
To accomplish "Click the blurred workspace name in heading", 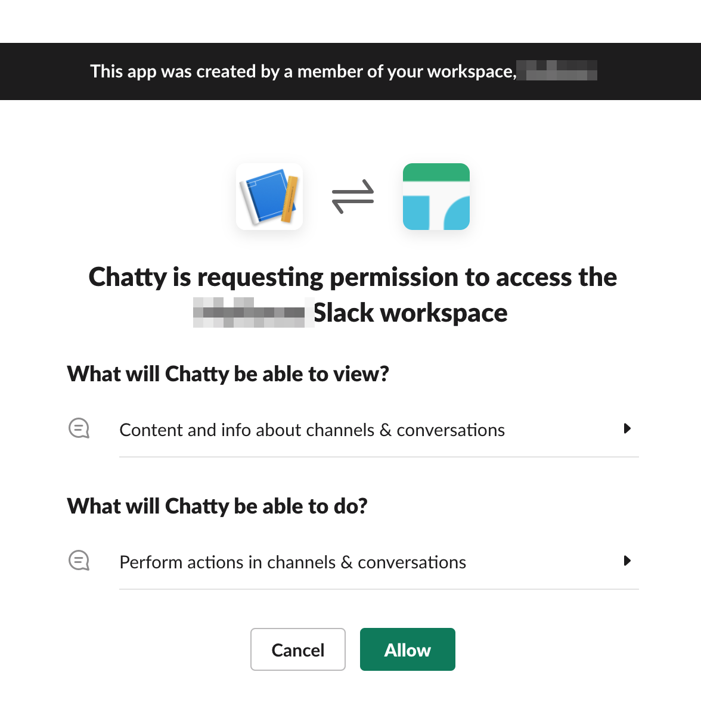I will tap(253, 312).
